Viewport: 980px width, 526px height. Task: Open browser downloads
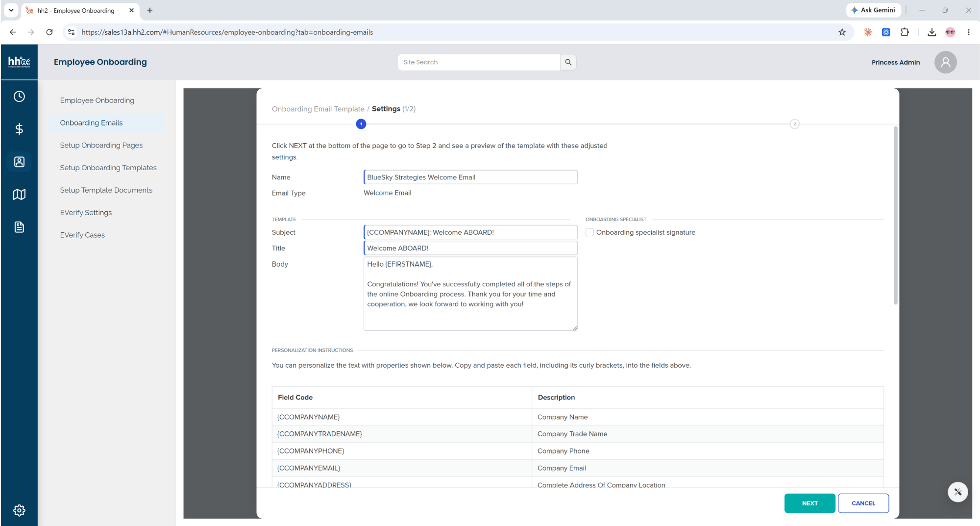(931, 32)
